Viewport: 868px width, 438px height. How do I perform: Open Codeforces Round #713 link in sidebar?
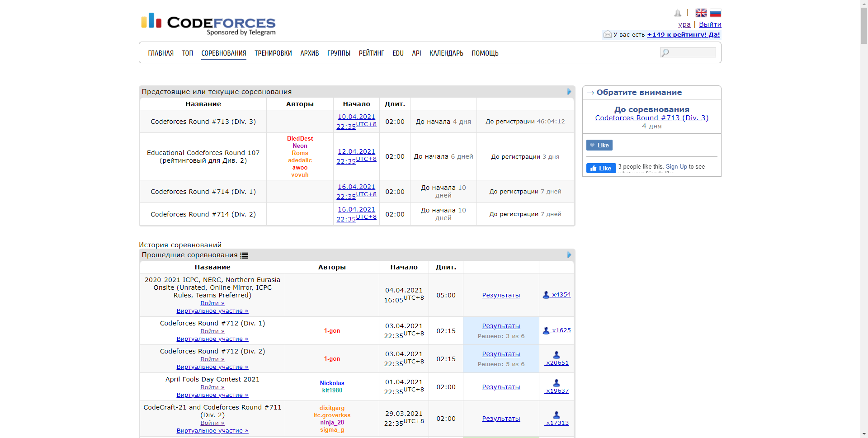tap(651, 118)
